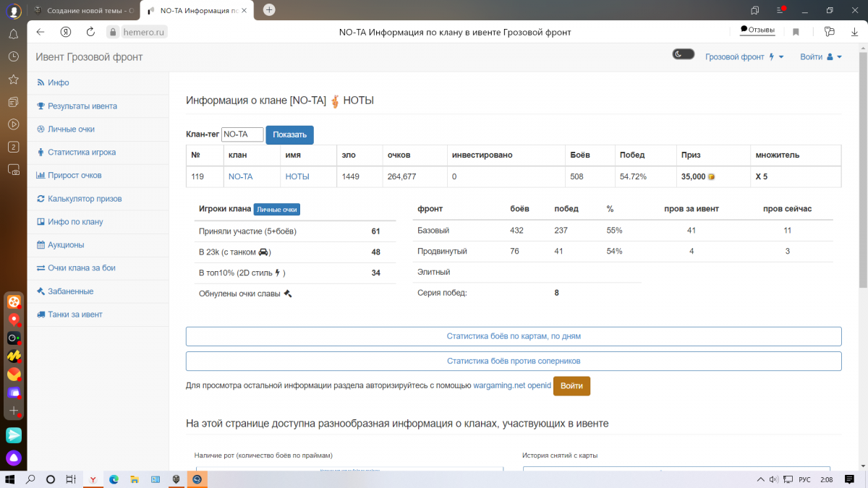Click the hemero.ru address lock icon
This screenshot has width=868, height=488.
click(x=112, y=32)
